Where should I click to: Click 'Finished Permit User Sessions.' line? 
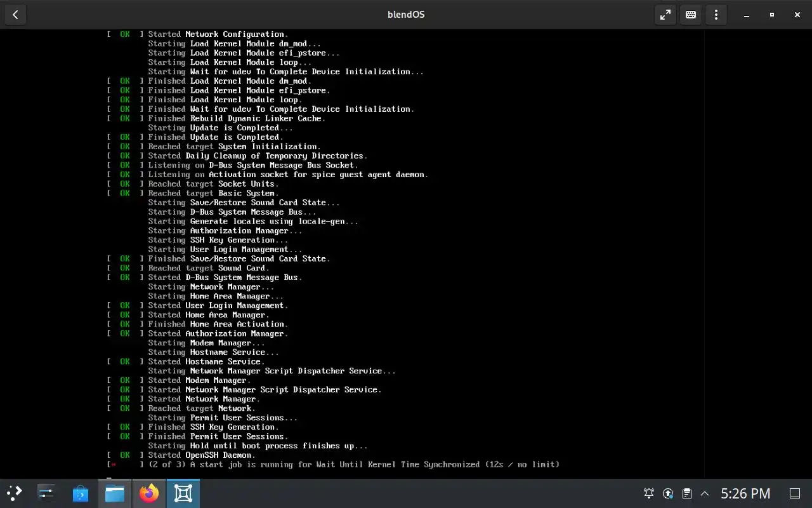coord(218,436)
